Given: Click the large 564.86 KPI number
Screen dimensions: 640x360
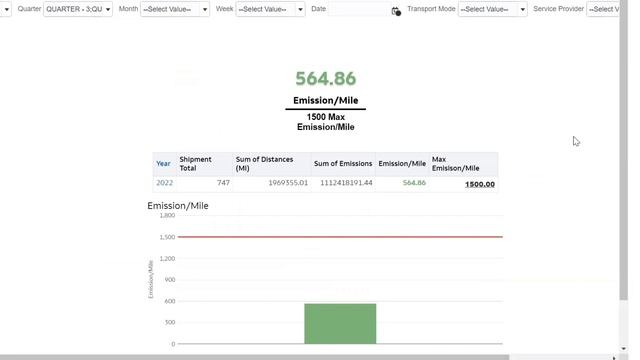Looking at the screenshot, I should 326,78.
